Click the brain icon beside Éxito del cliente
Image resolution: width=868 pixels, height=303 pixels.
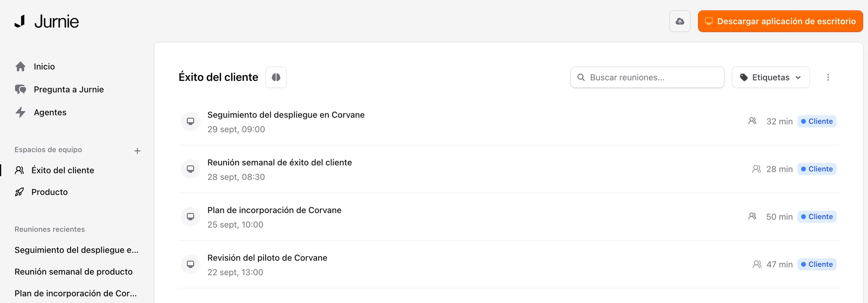(x=276, y=77)
